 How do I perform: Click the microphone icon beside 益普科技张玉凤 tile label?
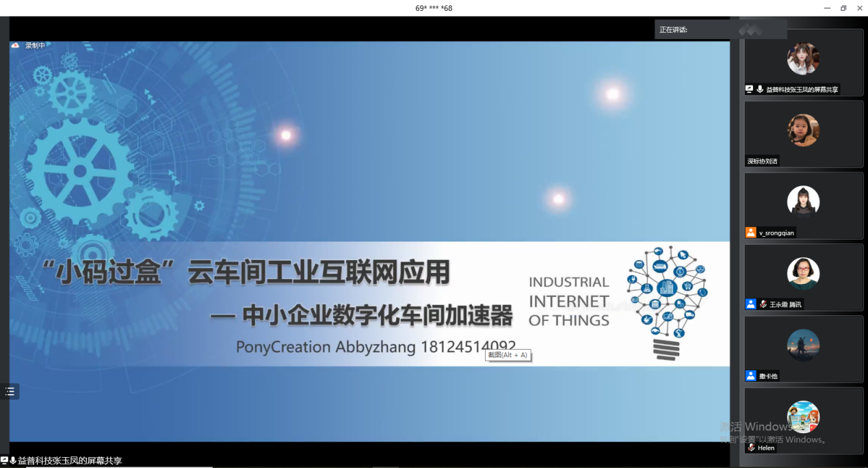(760, 90)
